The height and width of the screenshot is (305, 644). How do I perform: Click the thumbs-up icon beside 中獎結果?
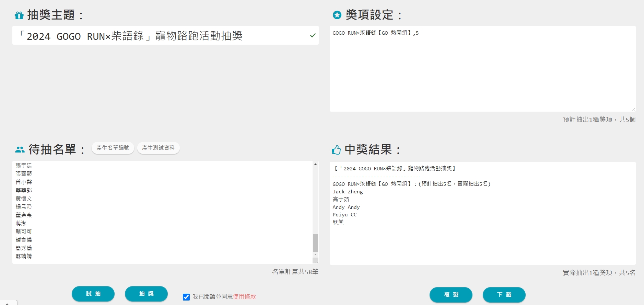tap(336, 150)
